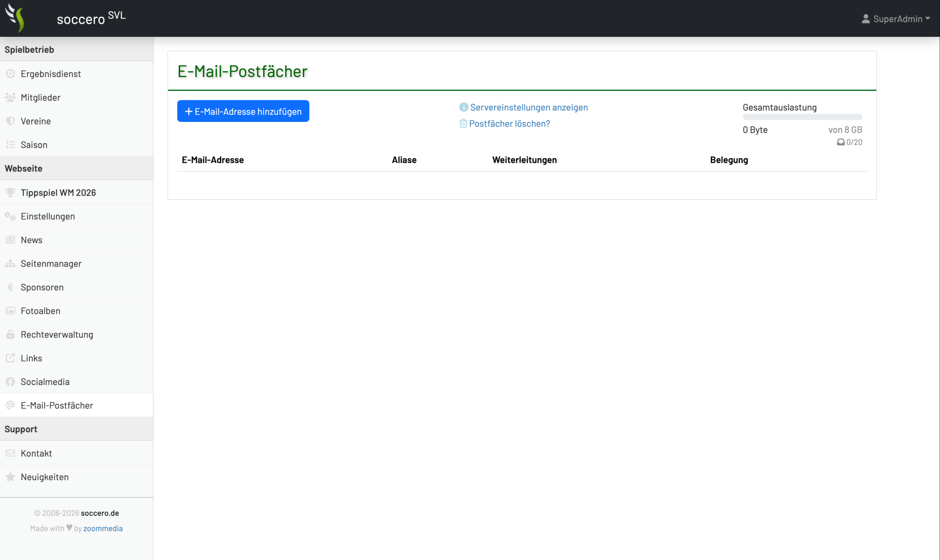The image size is (940, 560).
Task: Click the Einstellungen gears icon
Action: [x=10, y=216]
